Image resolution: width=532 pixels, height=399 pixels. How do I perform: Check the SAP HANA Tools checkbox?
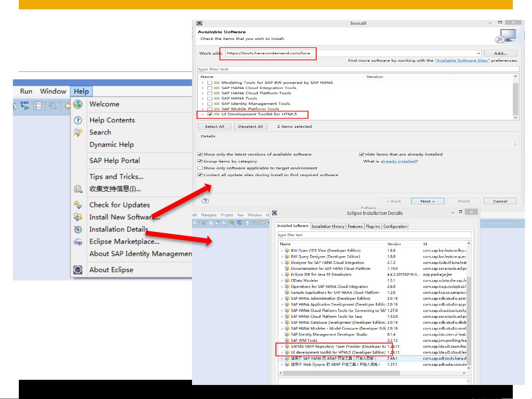click(210, 98)
